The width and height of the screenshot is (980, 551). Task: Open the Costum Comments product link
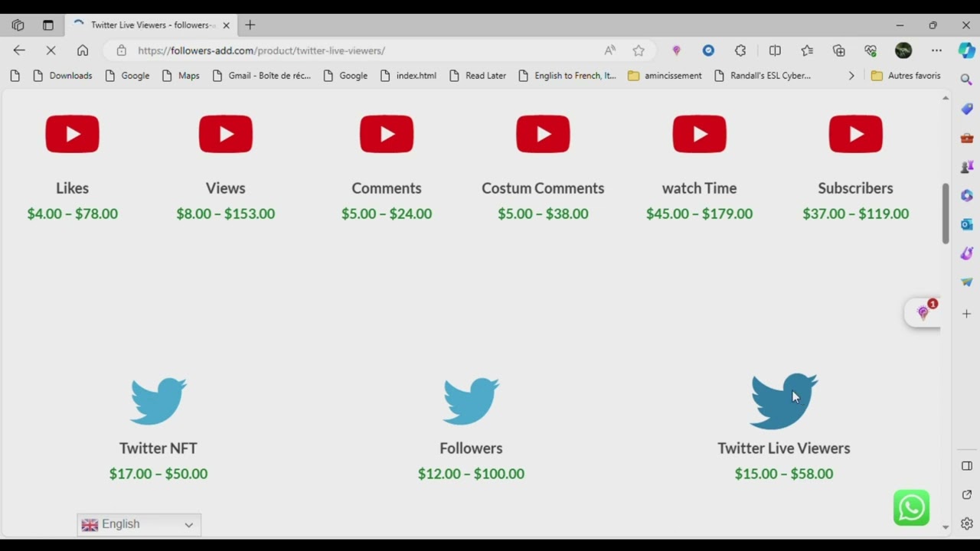click(543, 188)
